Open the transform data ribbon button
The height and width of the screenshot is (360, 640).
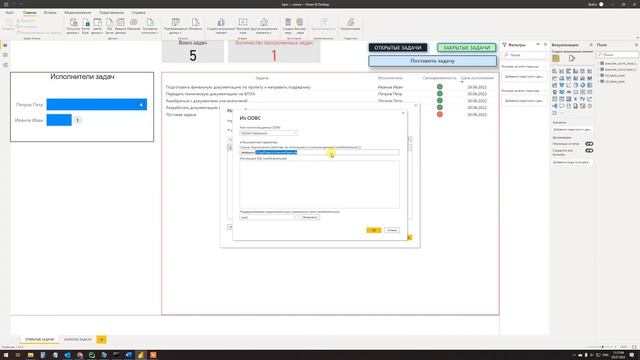(x=176, y=26)
